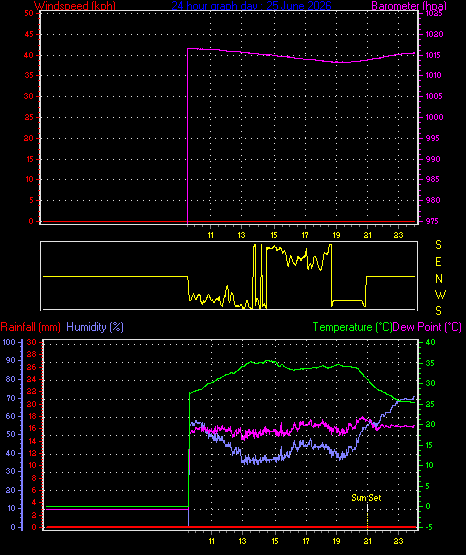Click the "Temperature (°C)" legend label

point(352,327)
